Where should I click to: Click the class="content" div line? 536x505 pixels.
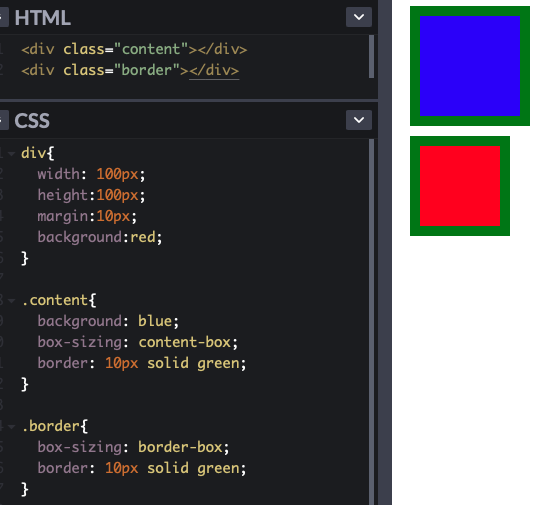point(134,49)
